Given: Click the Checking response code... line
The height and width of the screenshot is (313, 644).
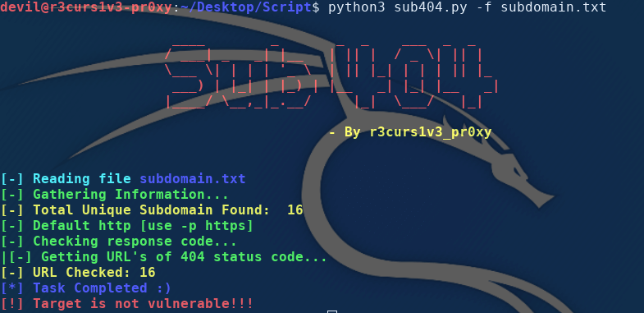Looking at the screenshot, I should (119, 241).
